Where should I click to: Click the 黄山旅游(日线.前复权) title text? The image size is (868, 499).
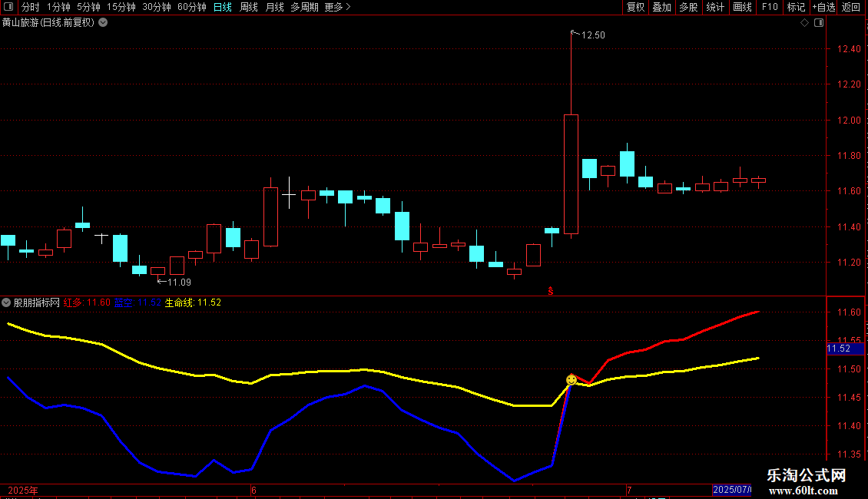tap(48, 23)
